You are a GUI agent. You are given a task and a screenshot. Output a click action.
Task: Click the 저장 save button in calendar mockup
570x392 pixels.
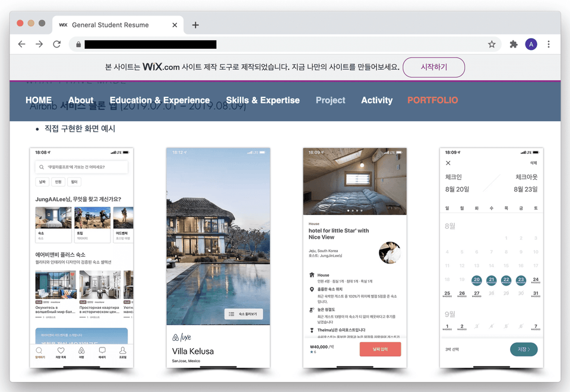[x=524, y=349]
